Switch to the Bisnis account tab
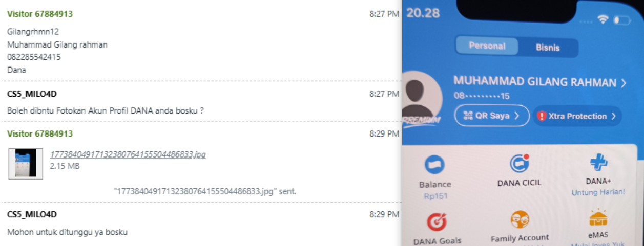Viewport: 644px width, 246px height. tap(548, 48)
